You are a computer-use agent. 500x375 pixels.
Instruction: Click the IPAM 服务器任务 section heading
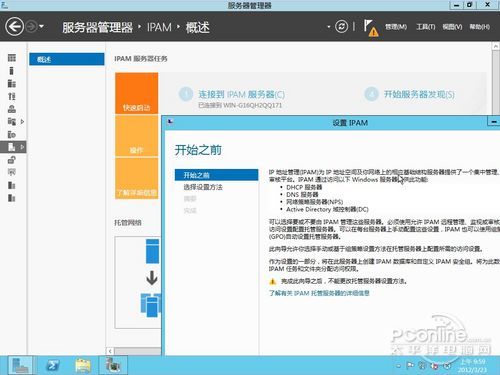point(141,59)
